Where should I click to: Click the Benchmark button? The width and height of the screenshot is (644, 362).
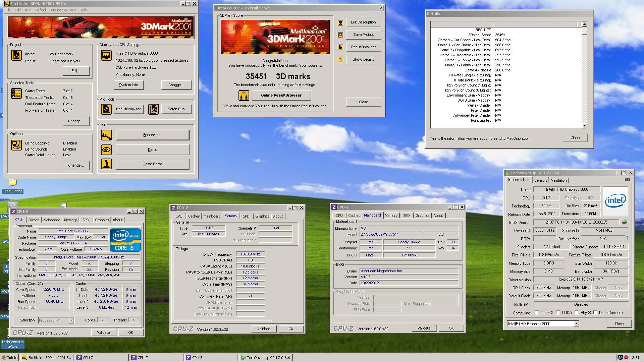tap(152, 135)
